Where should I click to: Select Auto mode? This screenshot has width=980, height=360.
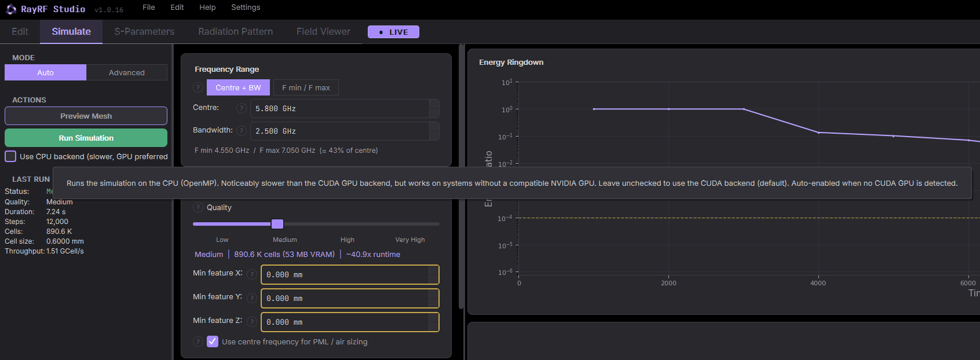45,72
